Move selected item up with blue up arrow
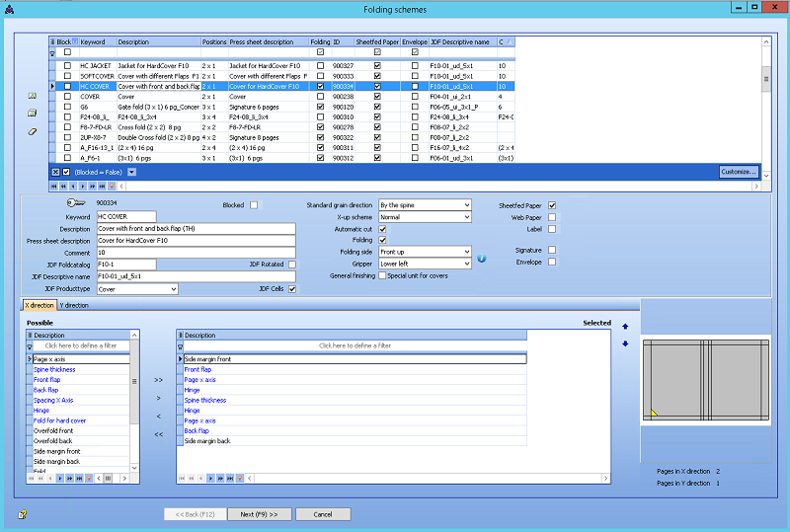 625,327
